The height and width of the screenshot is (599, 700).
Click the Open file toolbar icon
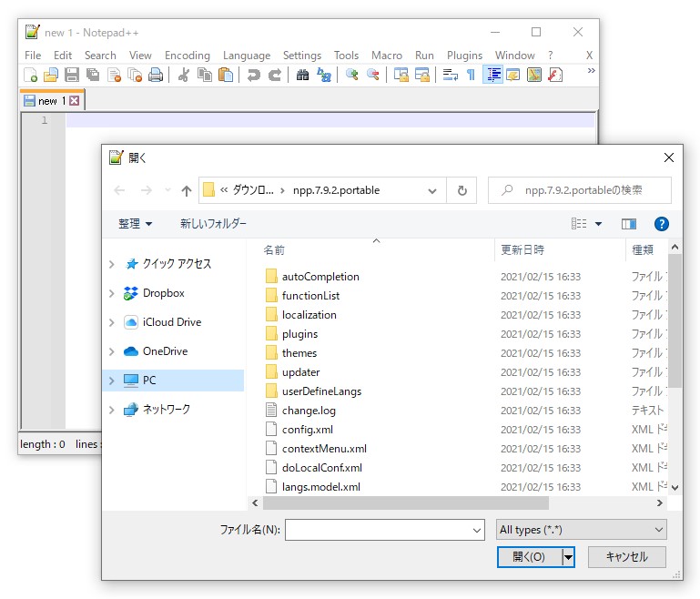50,75
